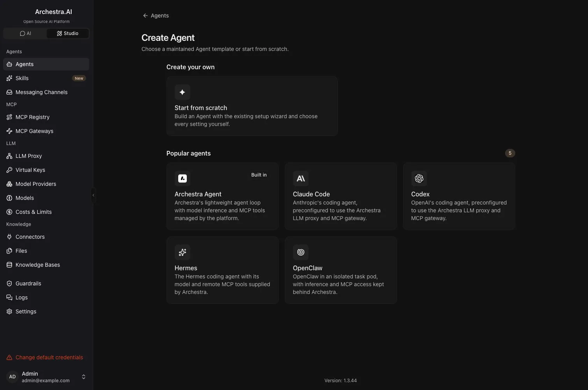Select the Hermes template card
Image resolution: width=588 pixels, height=390 pixels.
[x=222, y=270]
